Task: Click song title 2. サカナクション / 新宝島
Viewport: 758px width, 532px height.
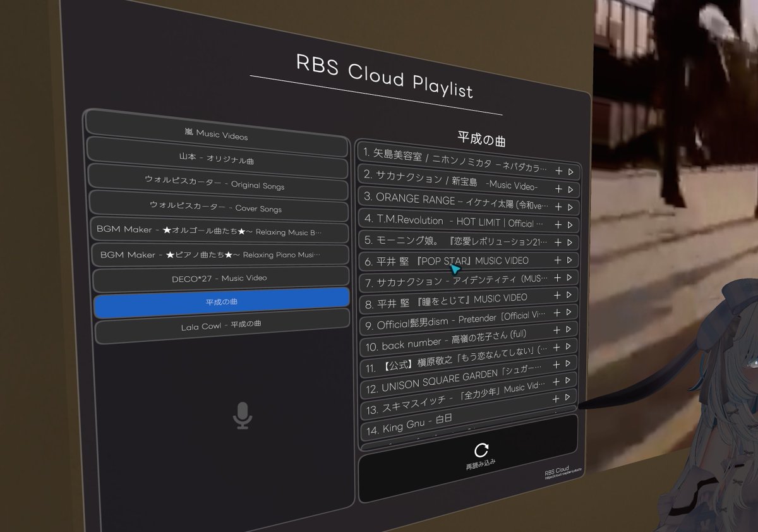Action: coord(450,181)
